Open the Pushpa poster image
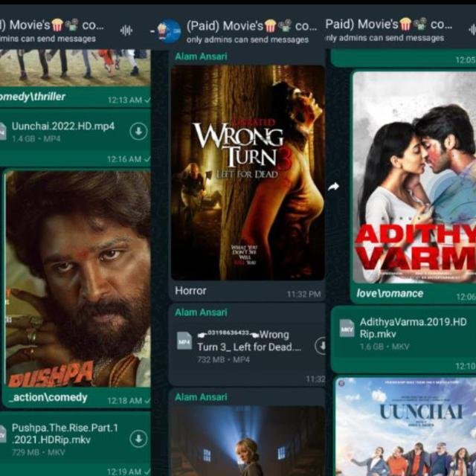This screenshot has height=476, width=476. [x=78, y=279]
